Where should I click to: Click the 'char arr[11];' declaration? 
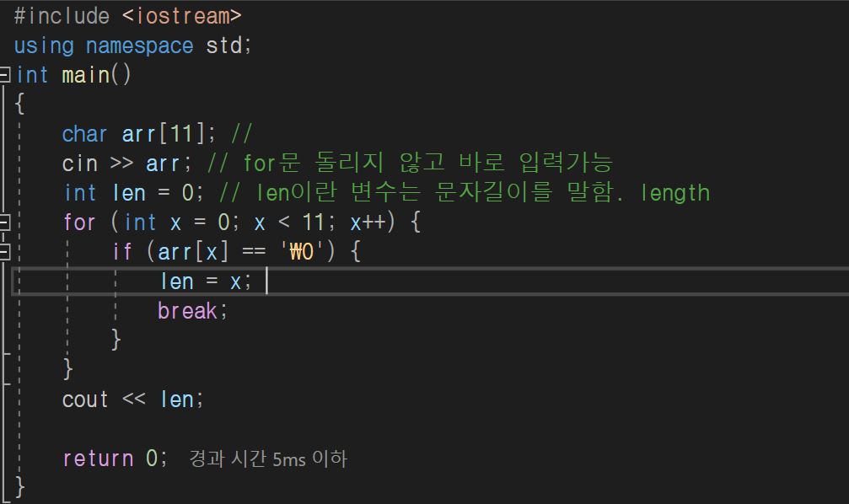click(138, 134)
